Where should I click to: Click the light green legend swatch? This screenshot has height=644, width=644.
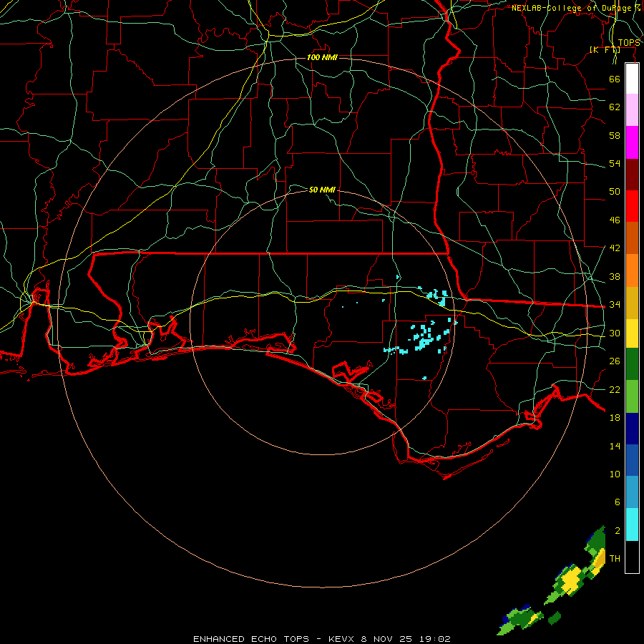tap(632, 396)
